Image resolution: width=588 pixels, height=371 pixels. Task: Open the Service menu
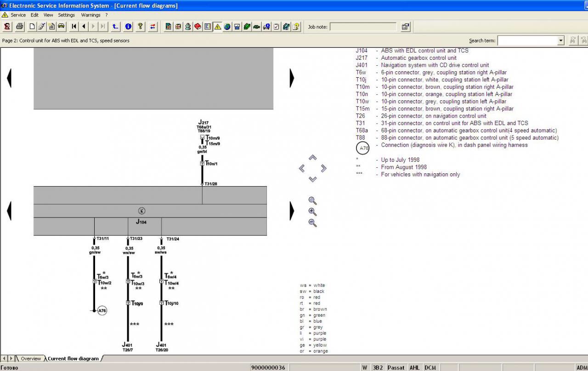[x=18, y=15]
